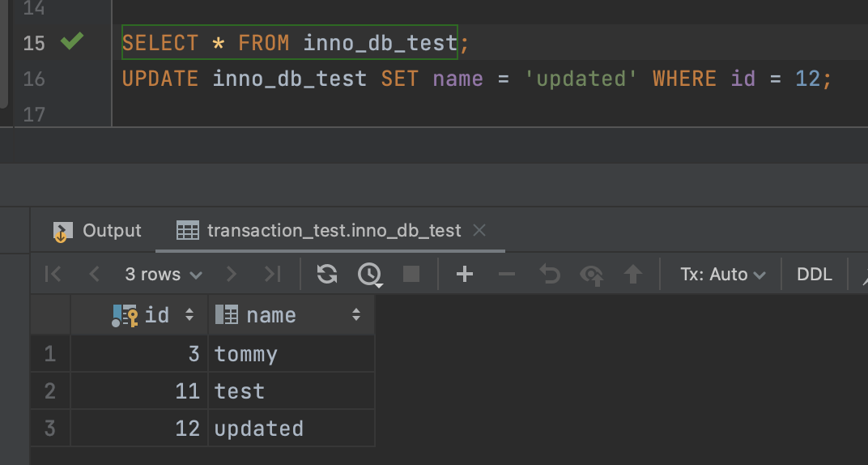868x465 pixels.
Task: Click the Reload Page refresh icon
Action: [x=327, y=275]
